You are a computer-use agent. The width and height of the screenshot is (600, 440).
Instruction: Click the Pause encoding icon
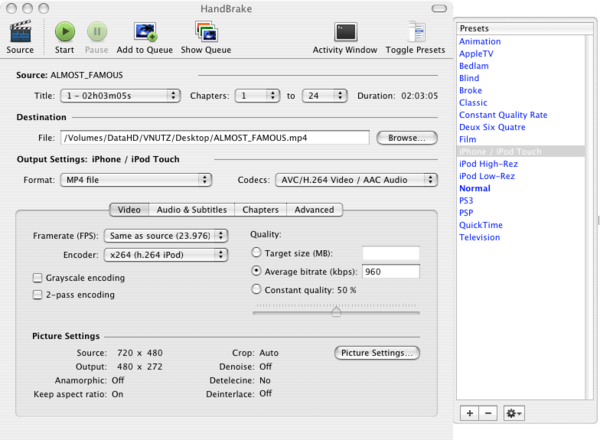[97, 31]
